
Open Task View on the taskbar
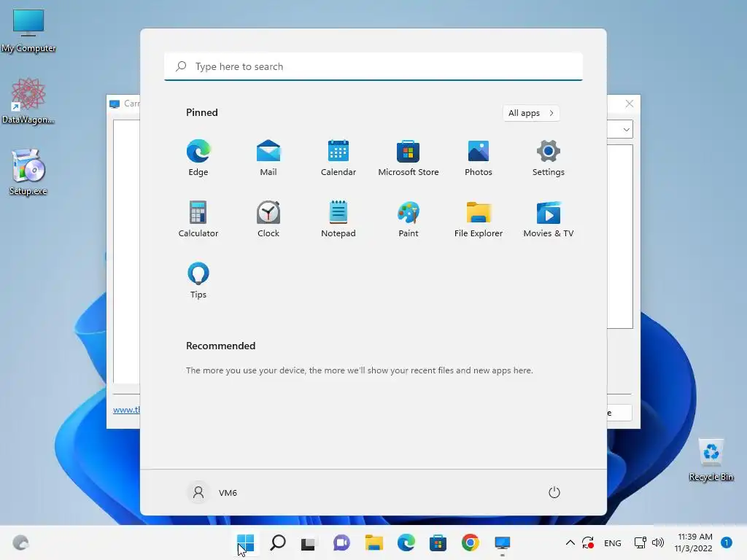tap(309, 542)
